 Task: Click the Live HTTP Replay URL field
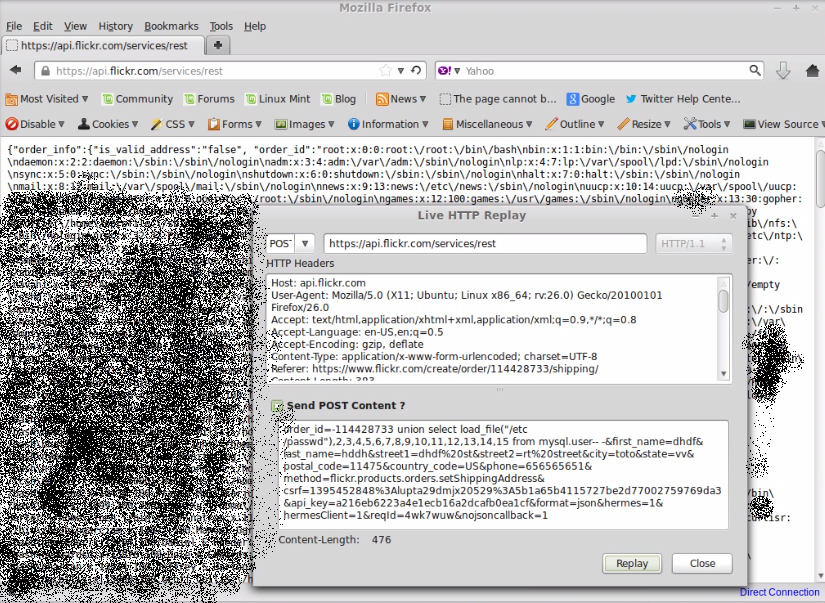point(485,244)
